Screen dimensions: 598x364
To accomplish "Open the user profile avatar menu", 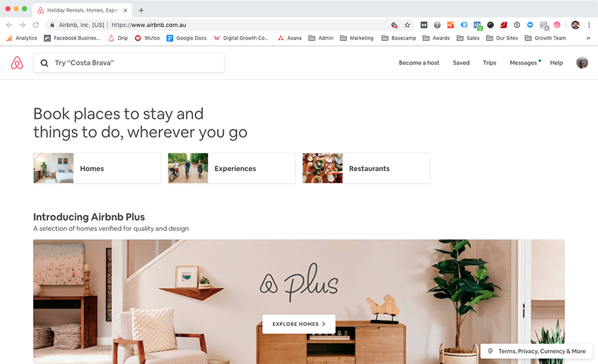I will 582,63.
